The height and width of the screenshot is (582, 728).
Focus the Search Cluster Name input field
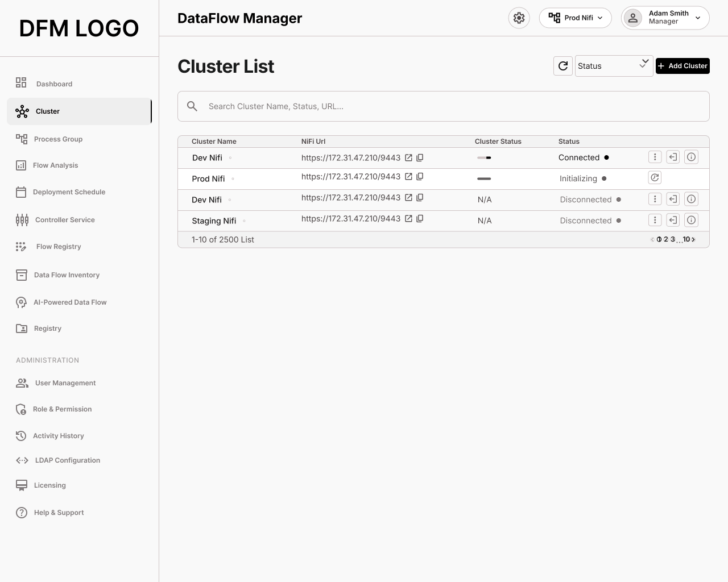tap(444, 106)
